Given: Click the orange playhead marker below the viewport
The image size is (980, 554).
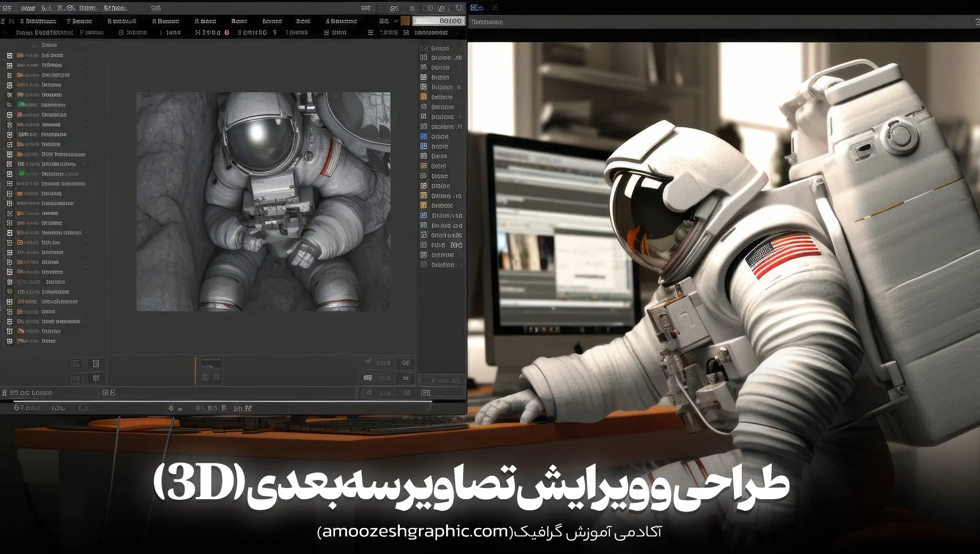Looking at the screenshot, I should tap(195, 370).
